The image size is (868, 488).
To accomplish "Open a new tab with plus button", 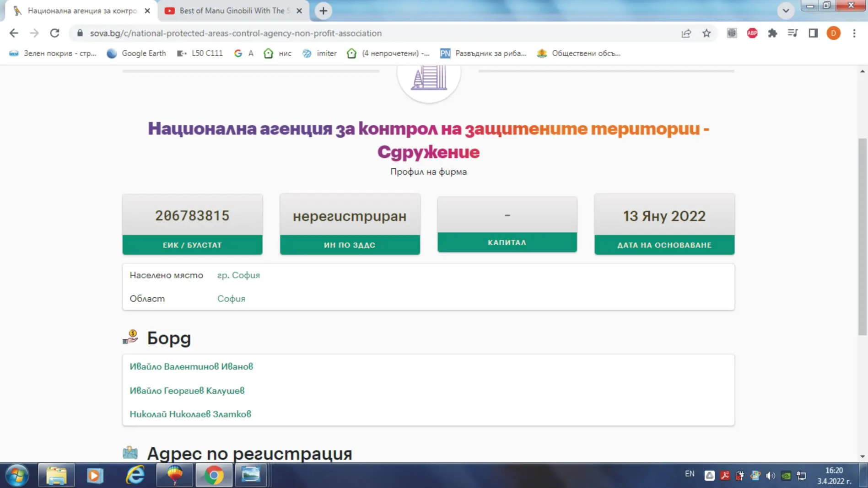I will coord(323,11).
